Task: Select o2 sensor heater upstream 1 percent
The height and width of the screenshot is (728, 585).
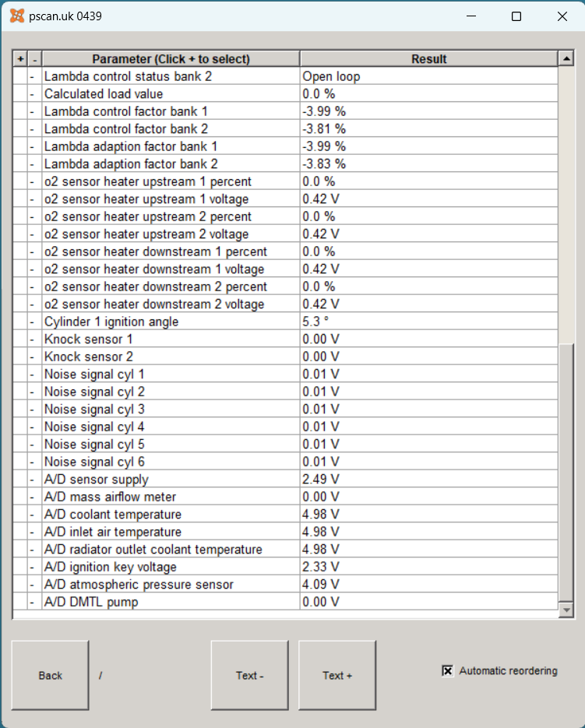Action: [x=171, y=181]
